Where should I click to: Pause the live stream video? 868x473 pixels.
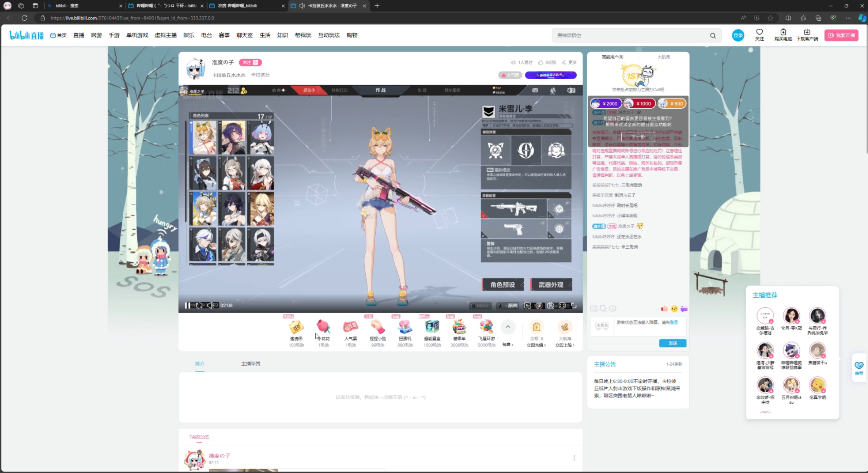(x=187, y=305)
